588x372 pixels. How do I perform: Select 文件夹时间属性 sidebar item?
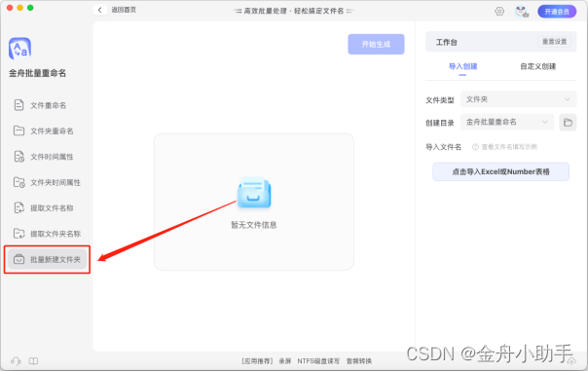[47, 183]
